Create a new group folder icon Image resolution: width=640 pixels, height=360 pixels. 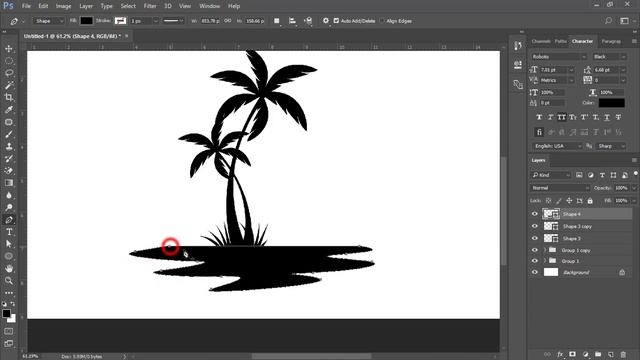coord(598,354)
